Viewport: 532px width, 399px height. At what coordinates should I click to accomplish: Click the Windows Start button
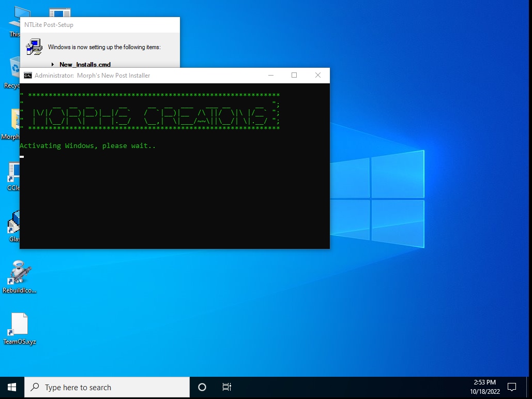[x=12, y=387]
